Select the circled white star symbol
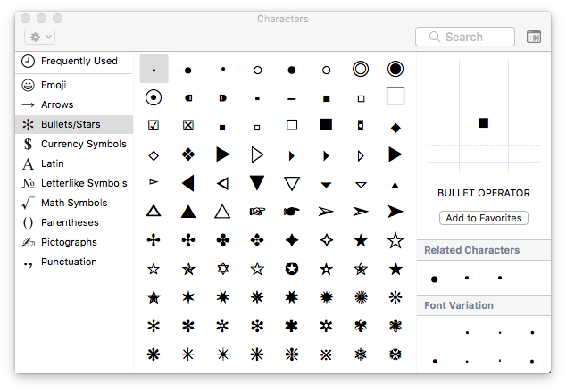The image size is (566, 392). [292, 269]
